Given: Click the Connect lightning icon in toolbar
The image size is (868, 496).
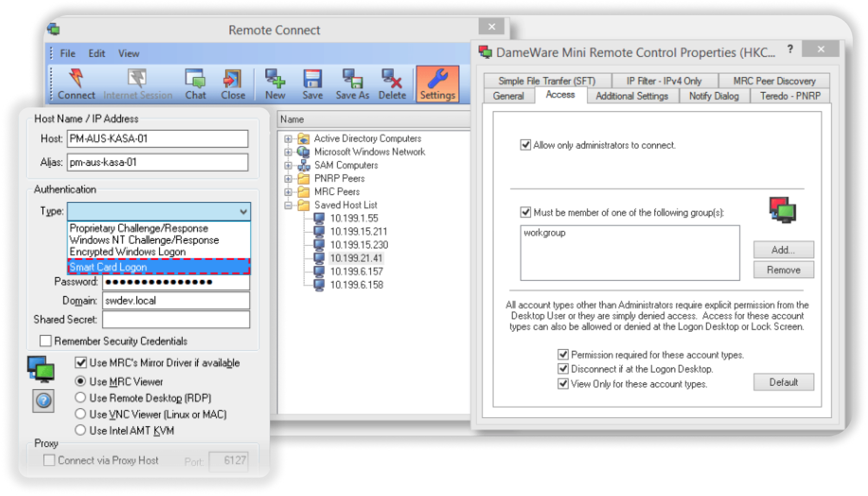Looking at the screenshot, I should pos(76,79).
